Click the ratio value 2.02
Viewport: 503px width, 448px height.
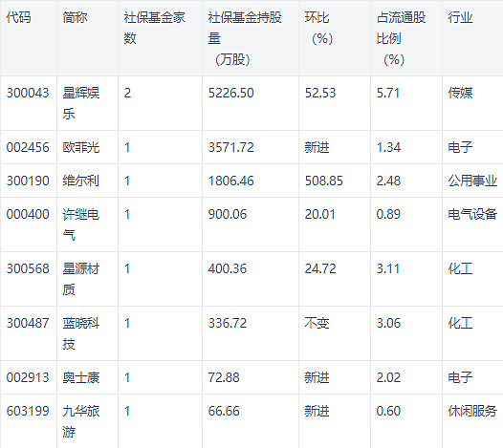coord(388,377)
